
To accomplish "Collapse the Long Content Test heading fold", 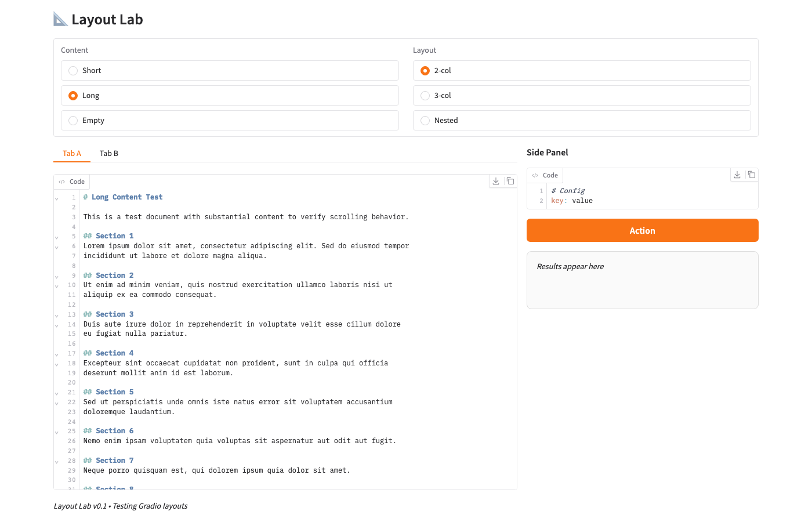I will 57,198.
